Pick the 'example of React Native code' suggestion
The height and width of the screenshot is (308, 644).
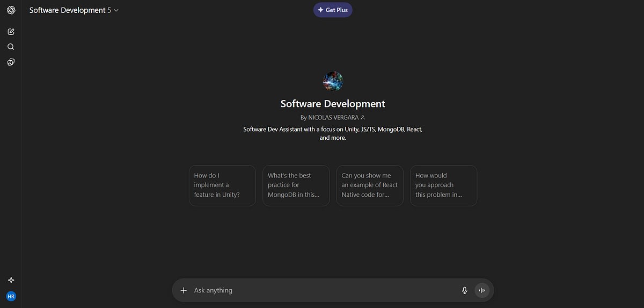click(x=369, y=185)
